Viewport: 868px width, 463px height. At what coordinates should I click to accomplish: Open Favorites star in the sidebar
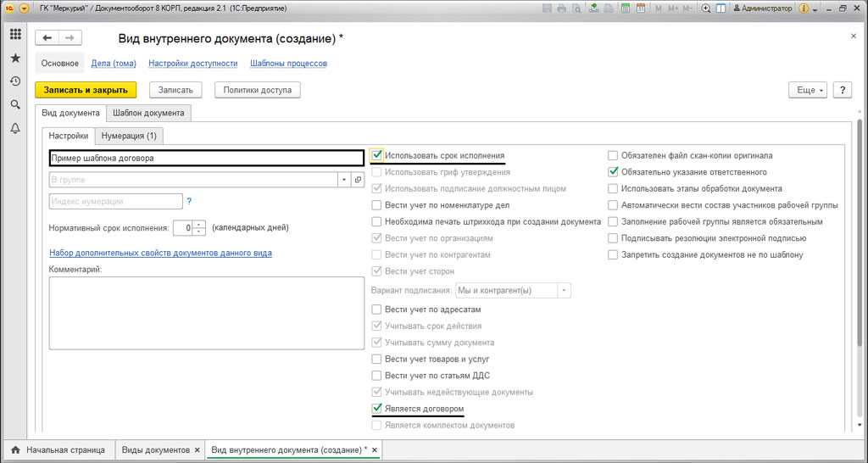point(15,59)
